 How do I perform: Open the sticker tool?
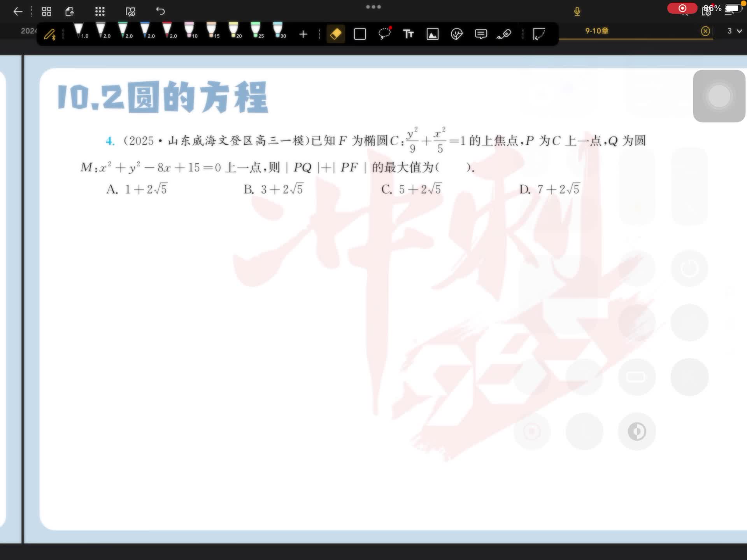456,34
